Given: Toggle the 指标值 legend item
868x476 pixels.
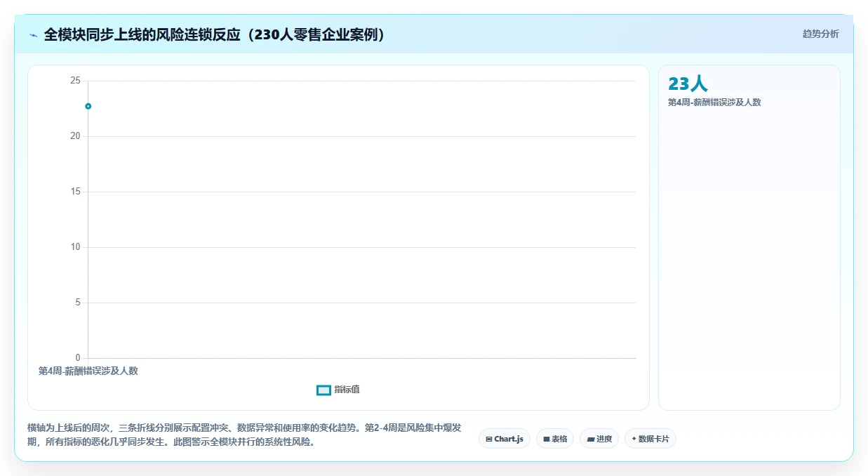Looking at the screenshot, I should (338, 390).
